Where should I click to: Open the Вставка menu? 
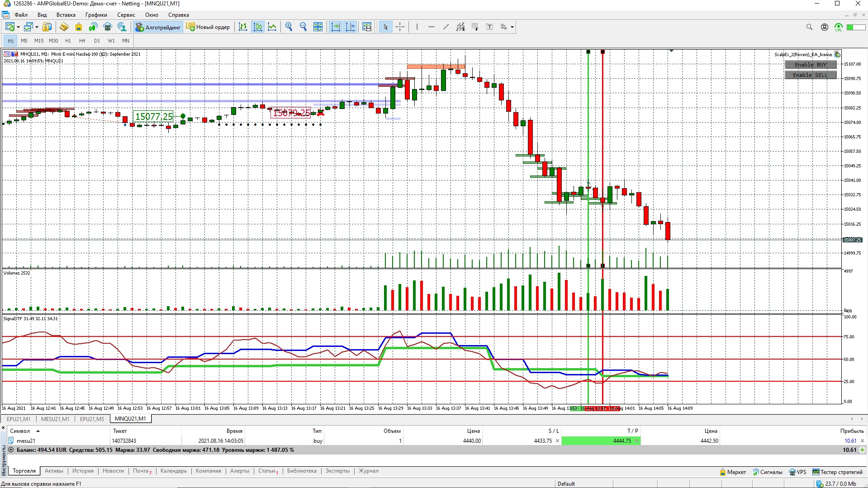[x=66, y=15]
